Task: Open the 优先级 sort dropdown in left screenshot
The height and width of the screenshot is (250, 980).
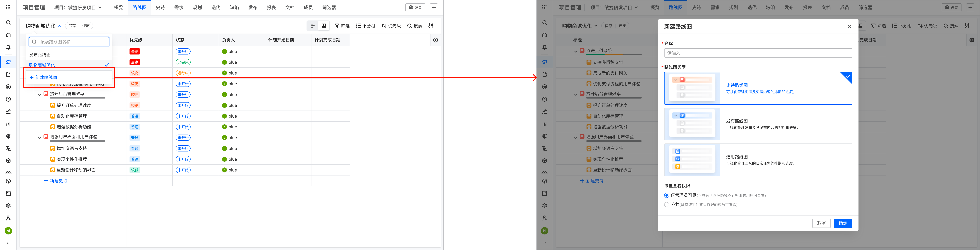Action: (391, 26)
